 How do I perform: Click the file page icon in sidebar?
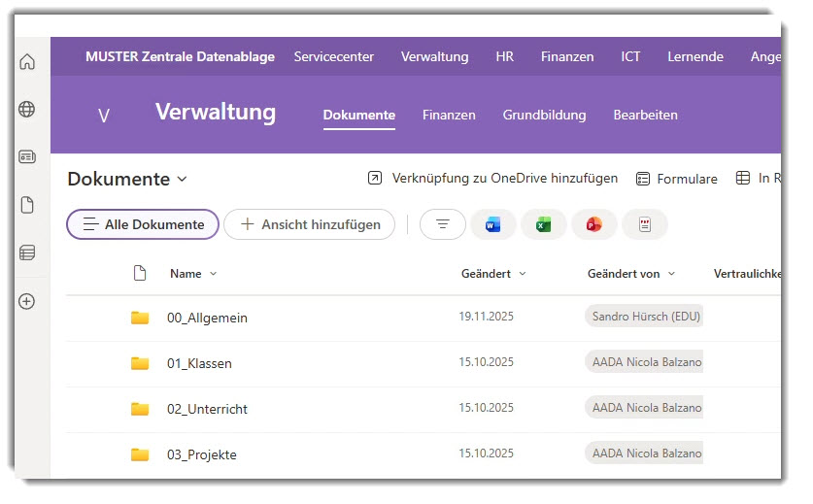click(27, 205)
